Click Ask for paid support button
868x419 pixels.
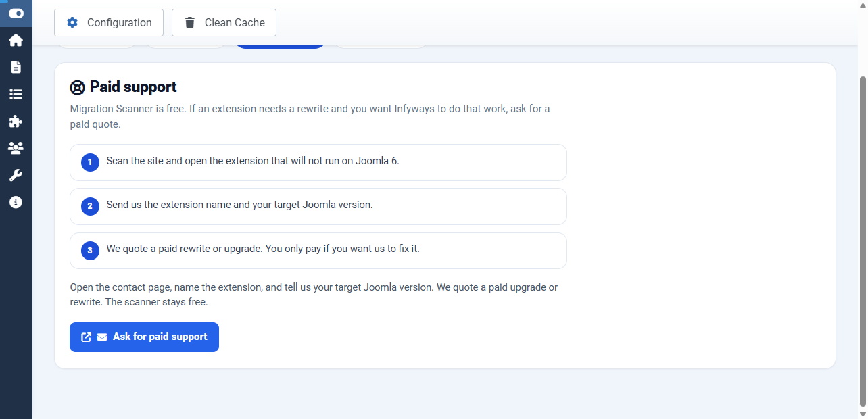144,337
